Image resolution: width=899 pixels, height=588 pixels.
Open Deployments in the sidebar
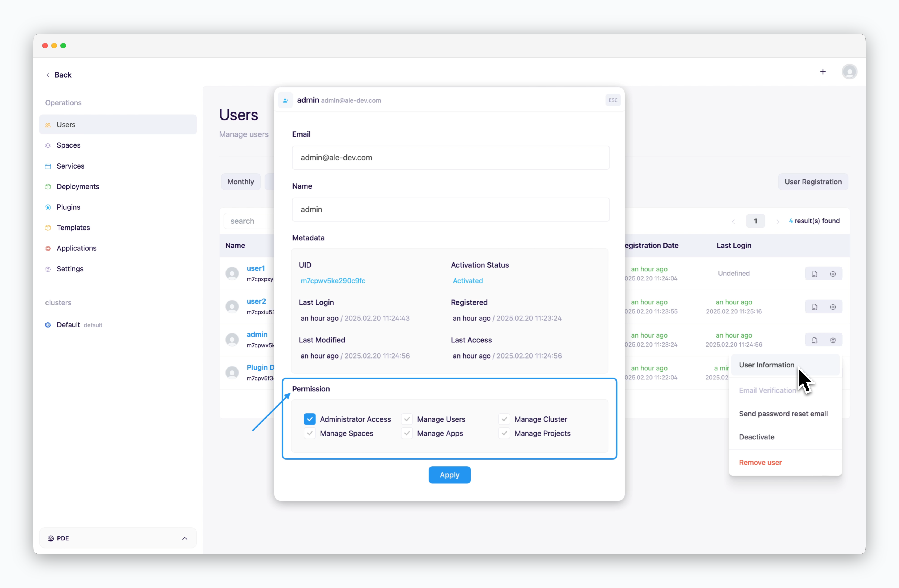[x=118, y=186]
